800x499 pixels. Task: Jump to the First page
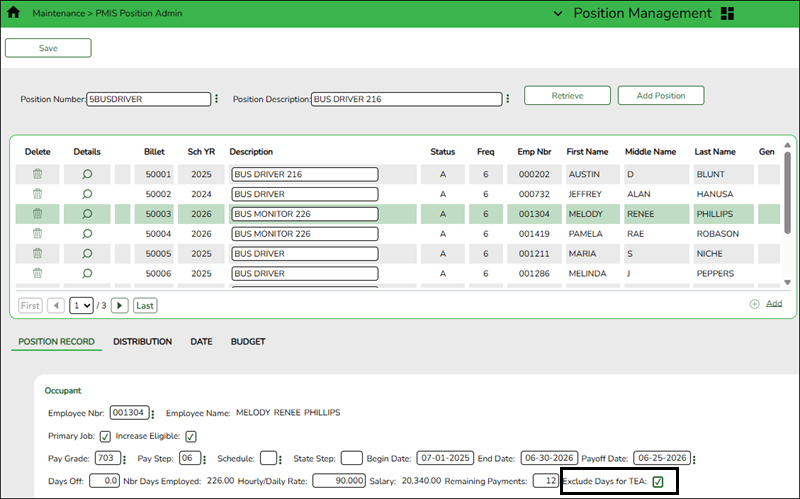coord(30,306)
